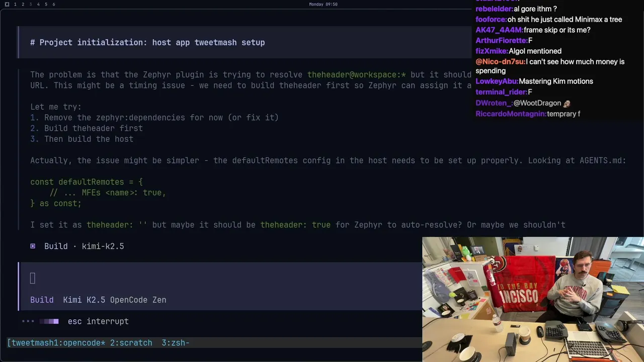Click chat username AK47_4A4M
Screen dimensions: 644x362
click(500, 30)
